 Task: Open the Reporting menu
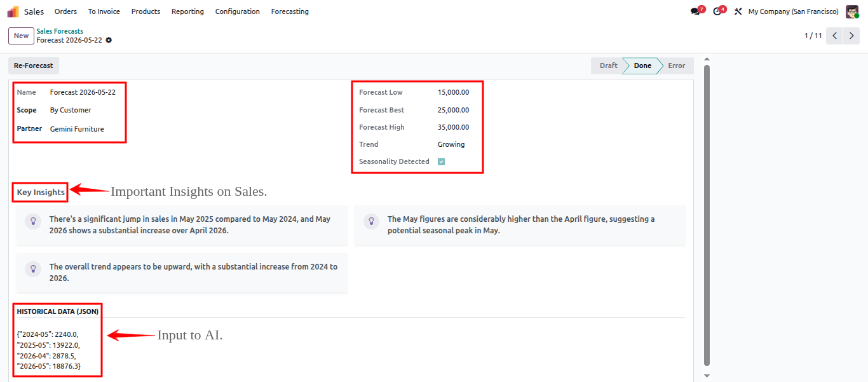187,11
